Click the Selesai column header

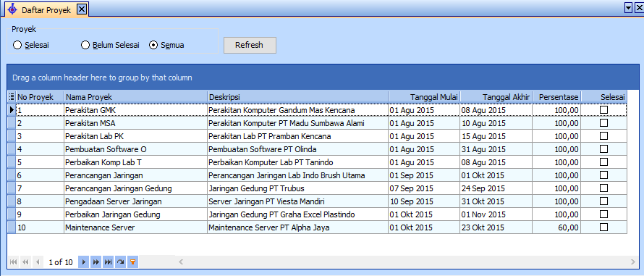click(x=603, y=97)
